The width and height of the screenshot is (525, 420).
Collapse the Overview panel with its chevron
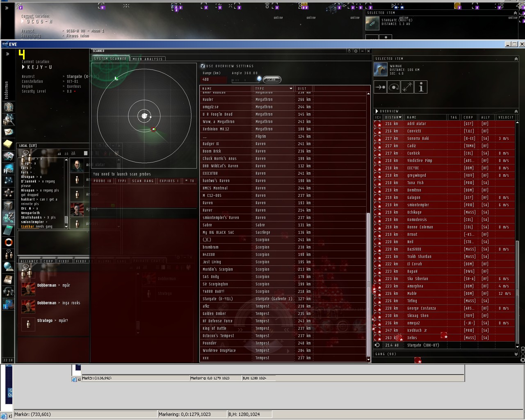516,111
